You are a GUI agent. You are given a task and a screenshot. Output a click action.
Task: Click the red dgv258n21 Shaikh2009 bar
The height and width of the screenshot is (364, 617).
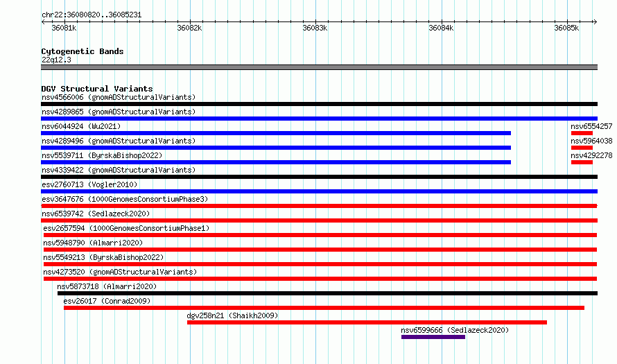point(367,322)
